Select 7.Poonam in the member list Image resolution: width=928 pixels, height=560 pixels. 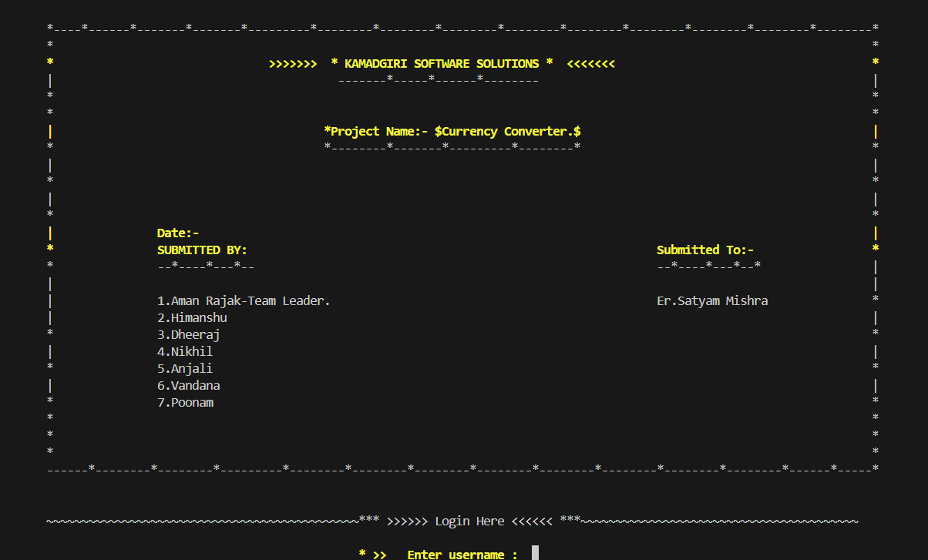(185, 403)
